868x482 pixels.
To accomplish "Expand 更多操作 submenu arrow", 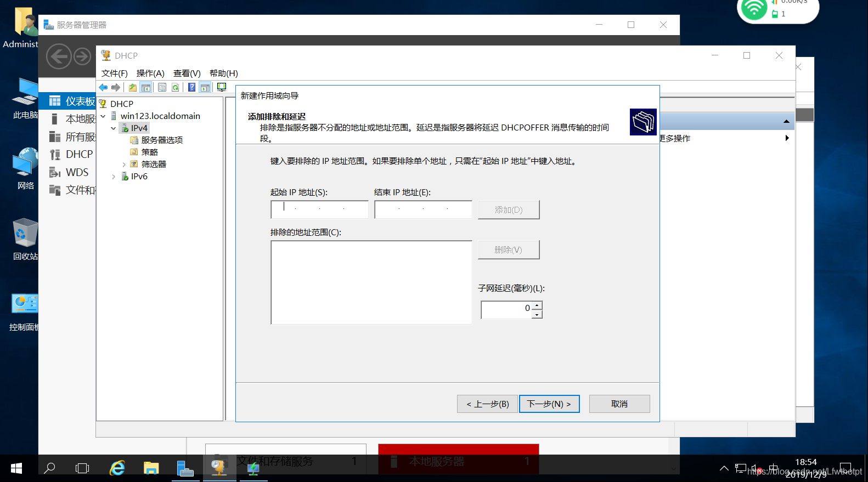I will click(787, 138).
